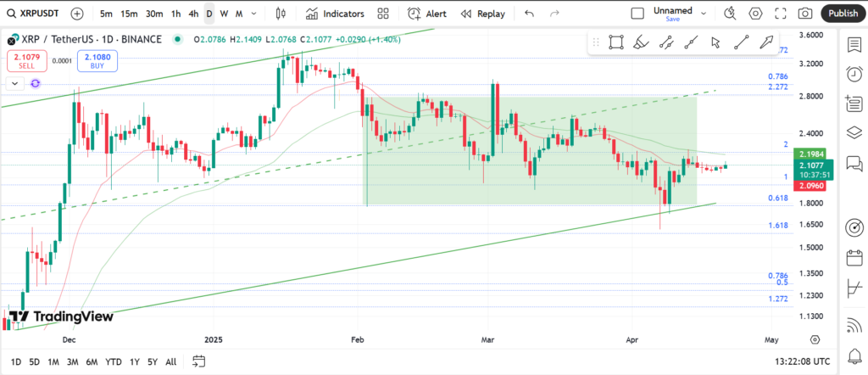The width and height of the screenshot is (868, 375).
Task: Select the D daily interval
Action: [x=209, y=14]
